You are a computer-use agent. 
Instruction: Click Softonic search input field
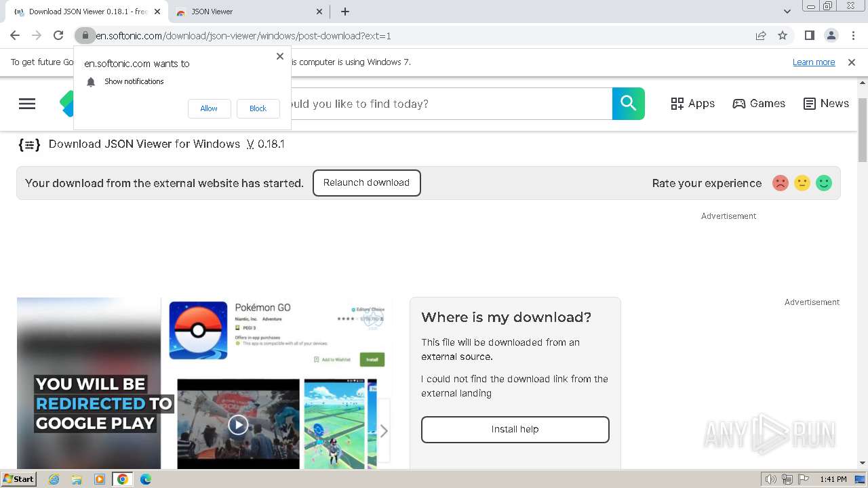coord(452,104)
